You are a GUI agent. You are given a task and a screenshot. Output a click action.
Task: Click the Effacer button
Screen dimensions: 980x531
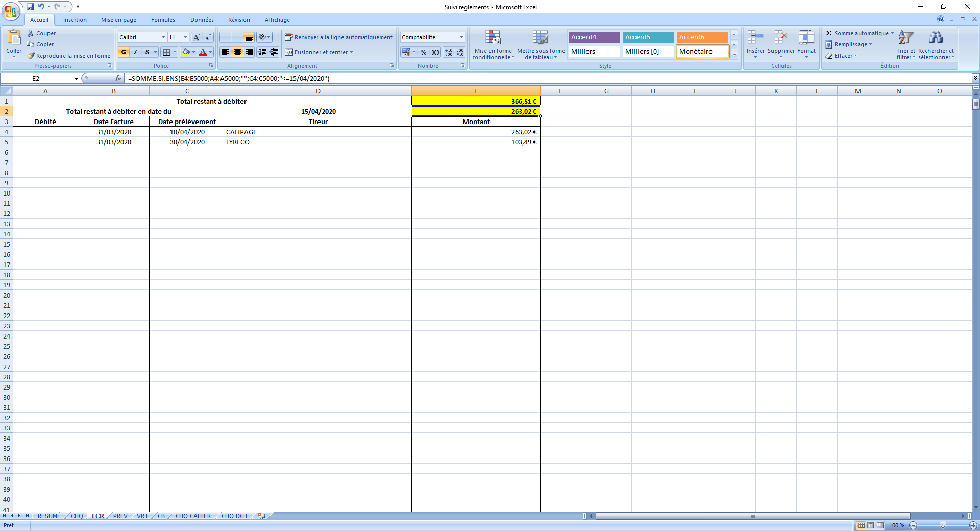click(842, 56)
